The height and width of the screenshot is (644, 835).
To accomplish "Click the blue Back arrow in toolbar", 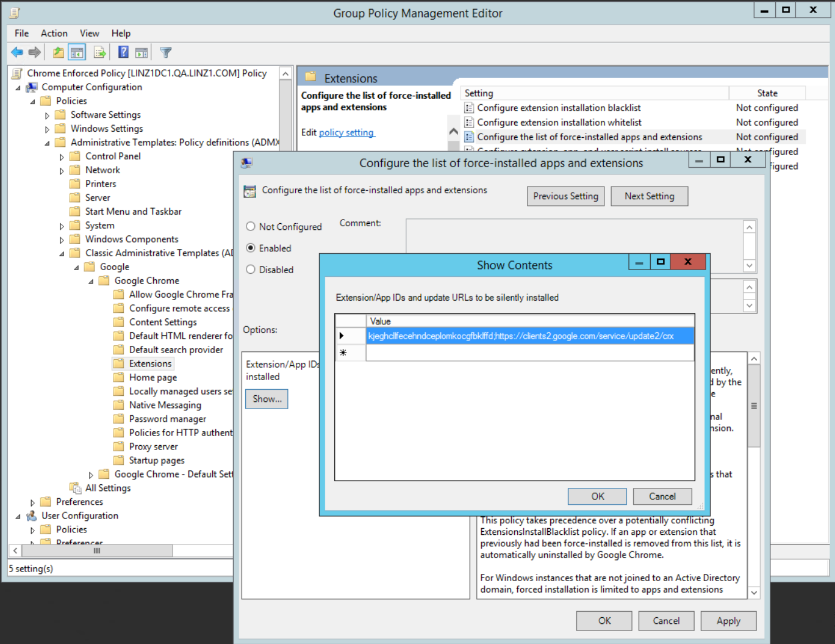I will click(x=17, y=52).
